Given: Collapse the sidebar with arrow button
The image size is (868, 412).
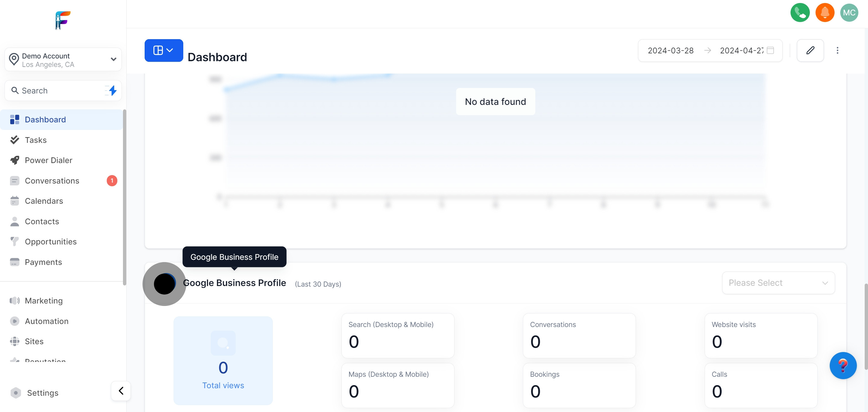Looking at the screenshot, I should (x=121, y=391).
